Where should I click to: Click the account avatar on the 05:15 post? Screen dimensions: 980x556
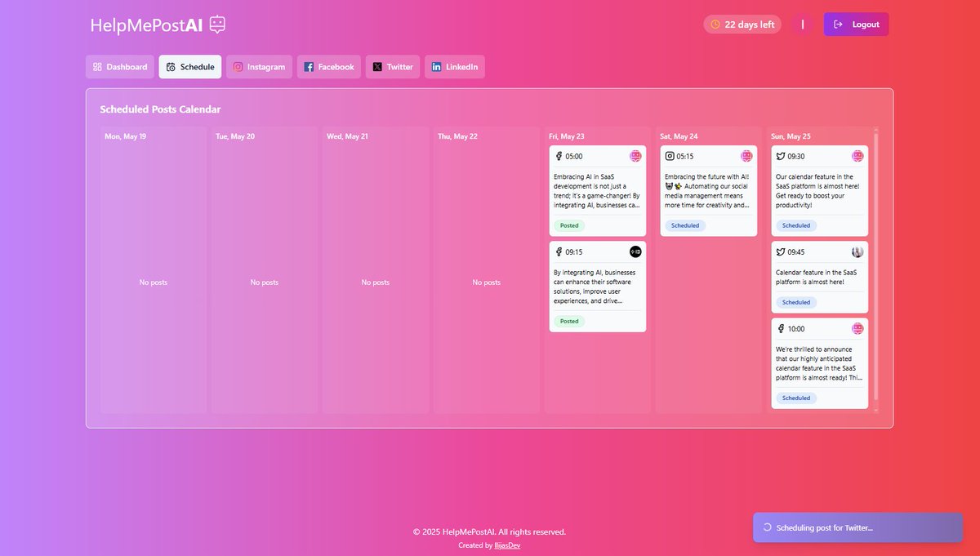746,156
